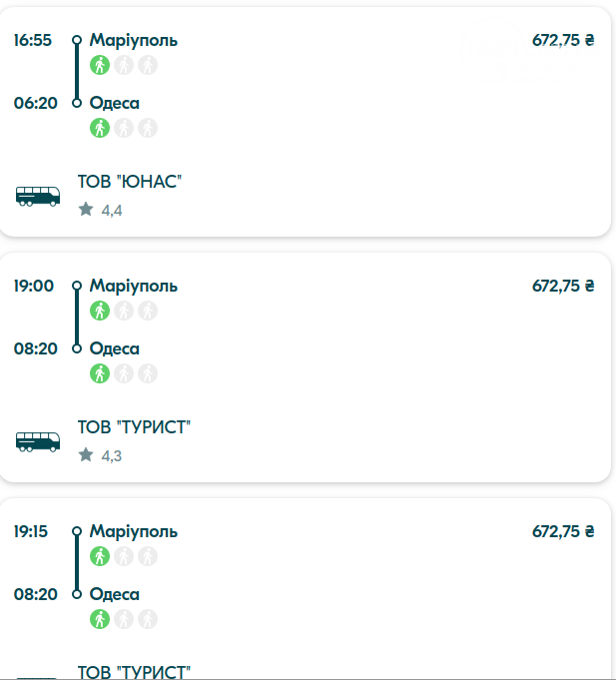Click green walking icon under 19:00 Маріуполь
This screenshot has height=680, width=616.
click(x=100, y=311)
